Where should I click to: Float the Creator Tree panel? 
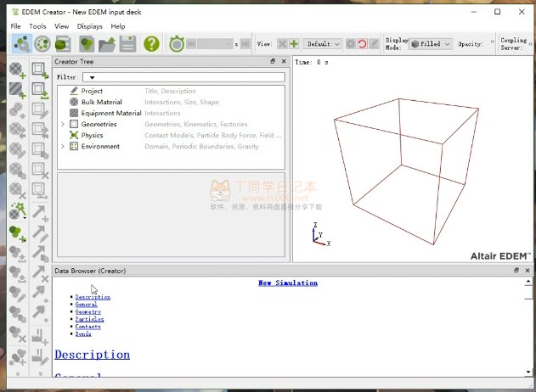[x=273, y=62]
